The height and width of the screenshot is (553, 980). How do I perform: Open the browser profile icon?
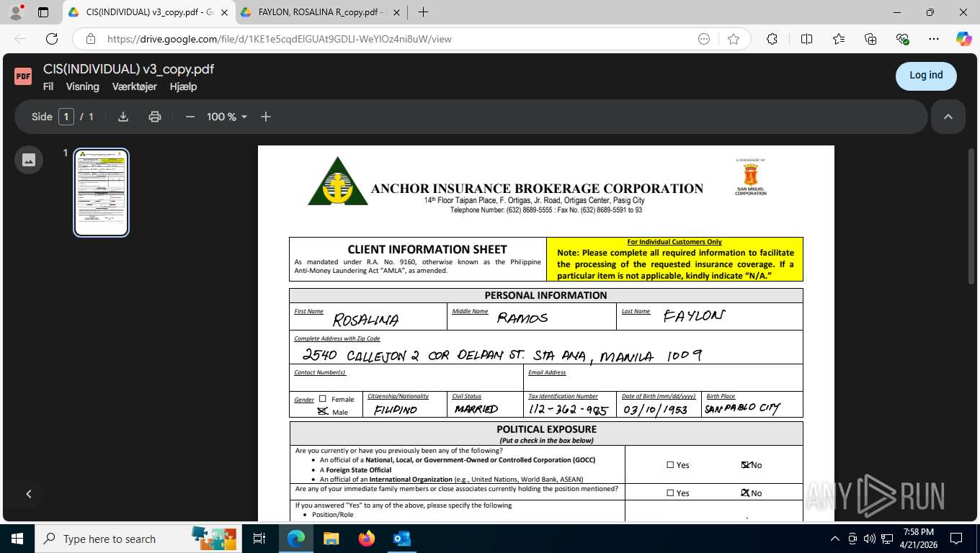[16, 12]
